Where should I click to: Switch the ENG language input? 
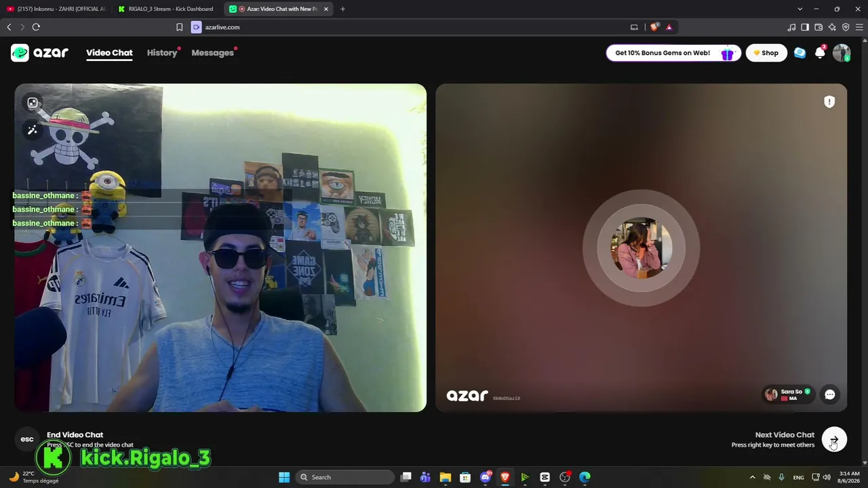pos(799,477)
